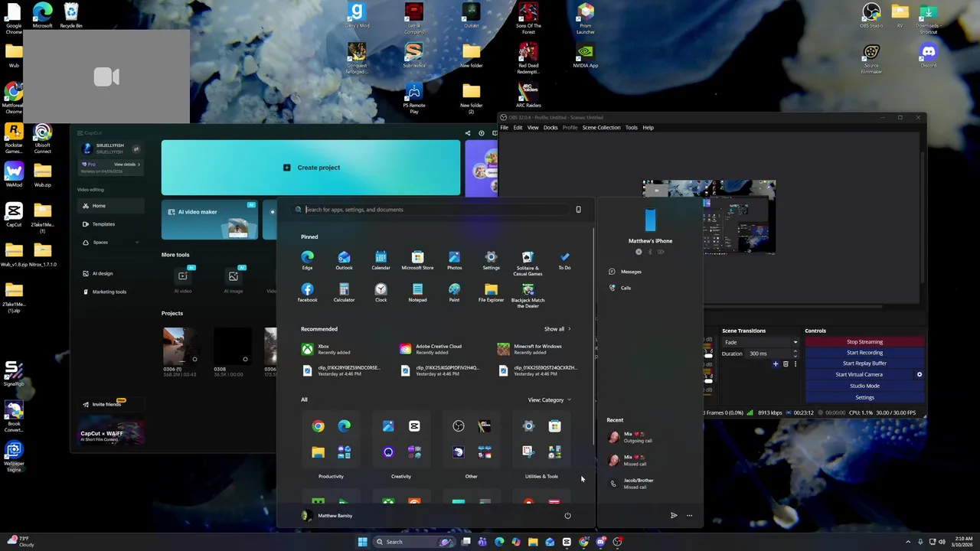This screenshot has height=551, width=980.
Task: Open Scene Collection menu in OBS
Action: pyautogui.click(x=601, y=128)
